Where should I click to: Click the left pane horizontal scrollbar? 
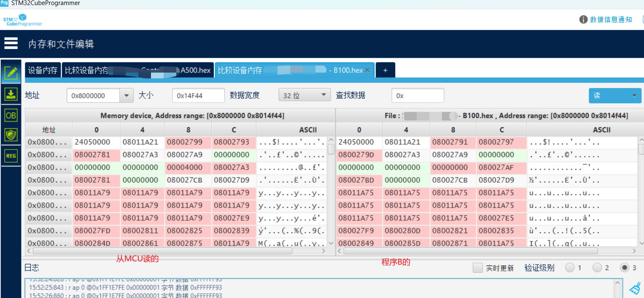point(162,251)
